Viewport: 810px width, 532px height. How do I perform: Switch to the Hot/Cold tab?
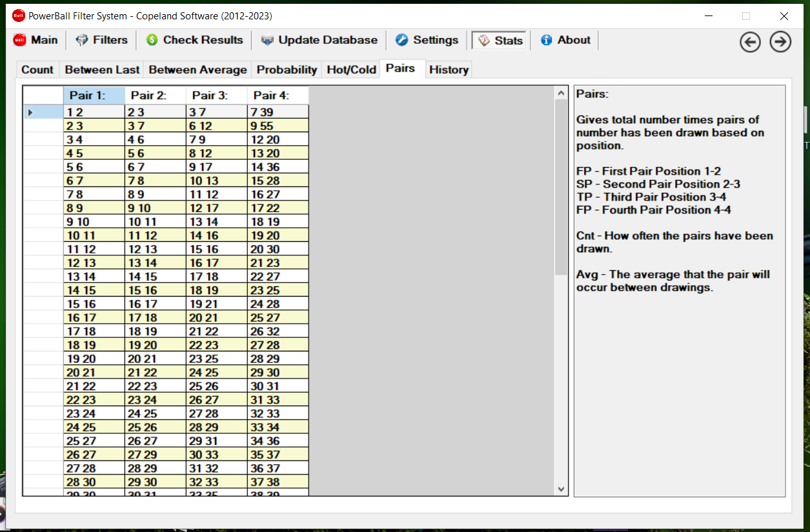351,70
